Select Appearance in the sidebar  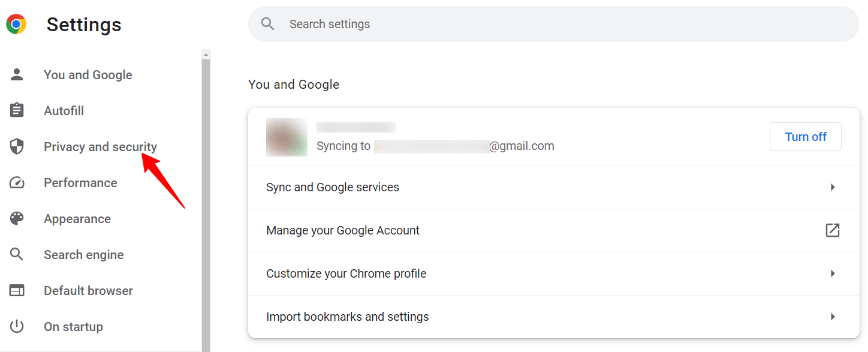77,219
